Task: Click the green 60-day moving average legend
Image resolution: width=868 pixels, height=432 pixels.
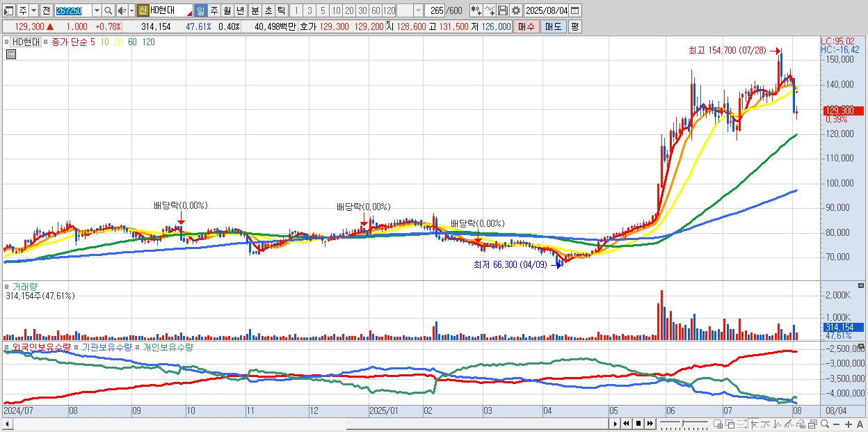Action: pyautogui.click(x=132, y=42)
